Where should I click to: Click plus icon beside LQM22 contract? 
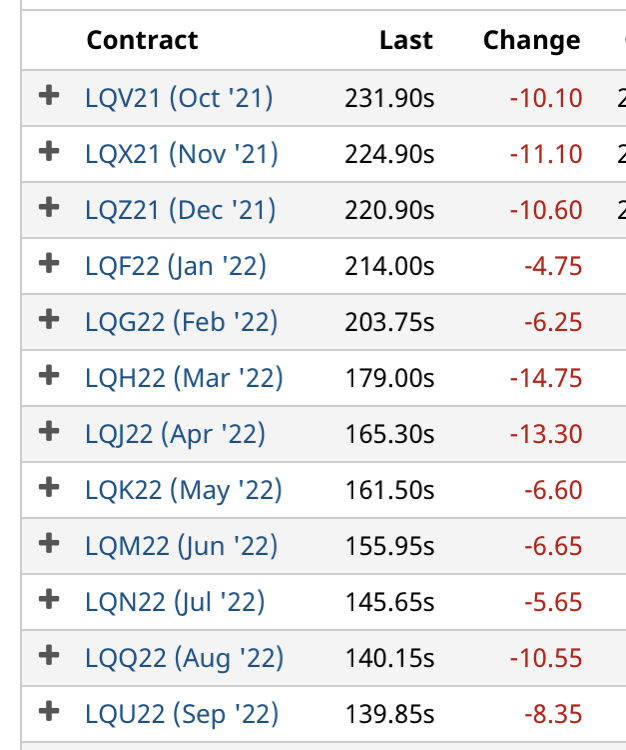coord(49,543)
